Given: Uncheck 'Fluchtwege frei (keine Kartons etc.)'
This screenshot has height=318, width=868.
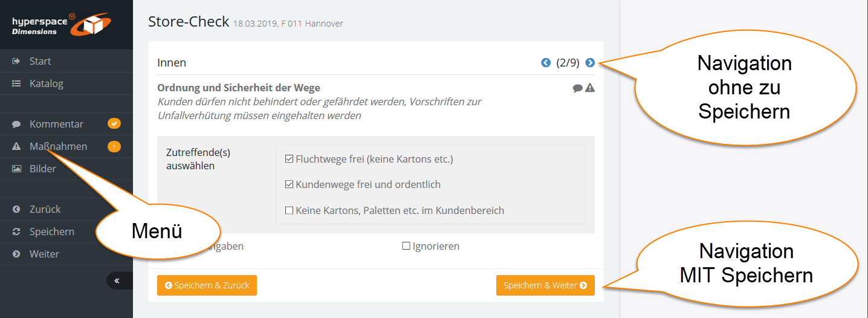Looking at the screenshot, I should click(289, 160).
